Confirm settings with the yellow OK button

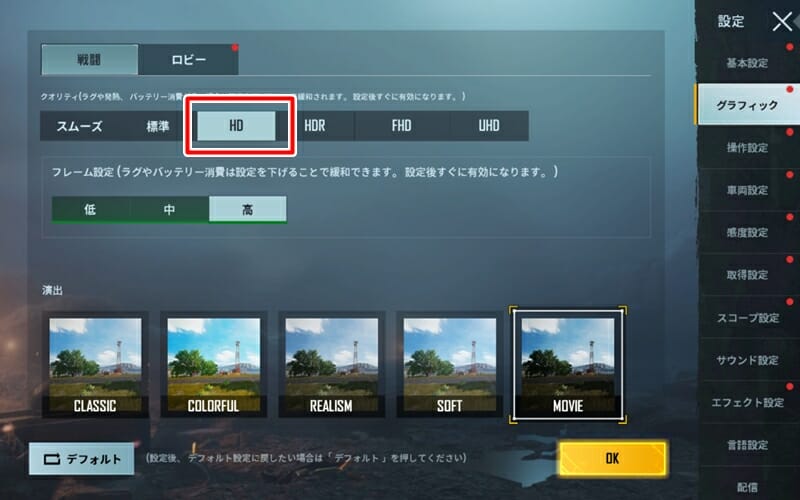click(x=612, y=458)
